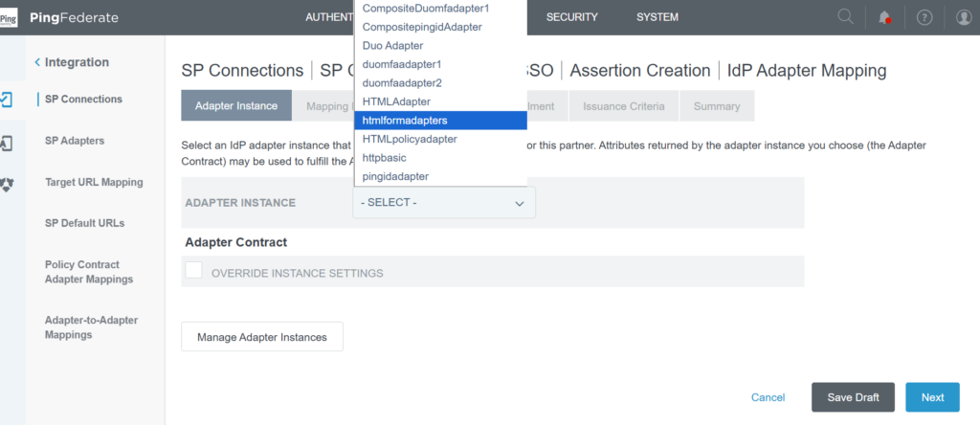
Task: Click the Adapter Contract heading
Action: pos(236,242)
